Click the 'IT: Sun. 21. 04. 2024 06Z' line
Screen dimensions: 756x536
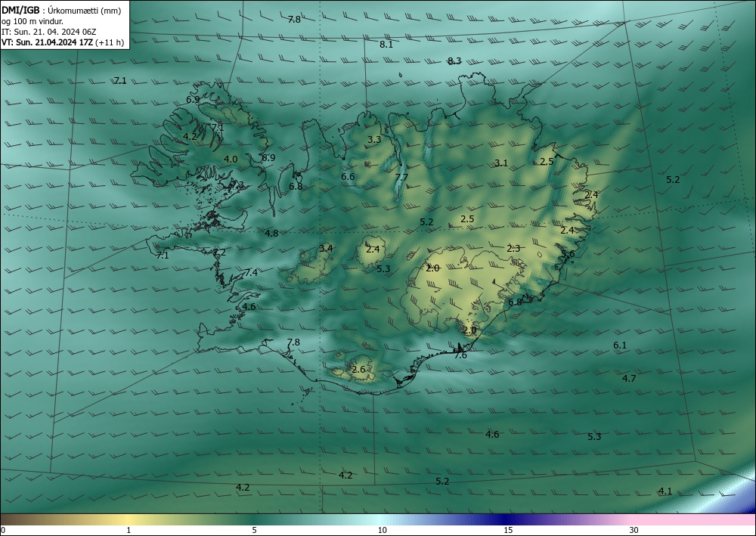point(48,32)
